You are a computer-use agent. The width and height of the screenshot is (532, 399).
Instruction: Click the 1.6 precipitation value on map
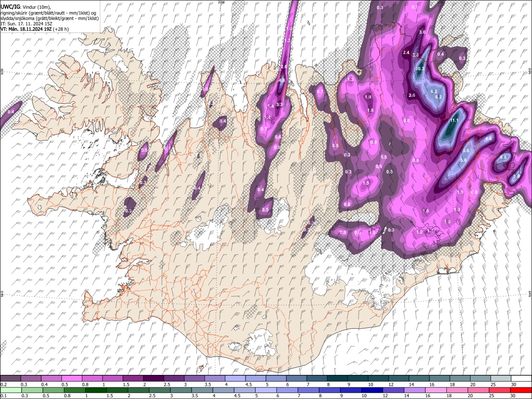426,211
